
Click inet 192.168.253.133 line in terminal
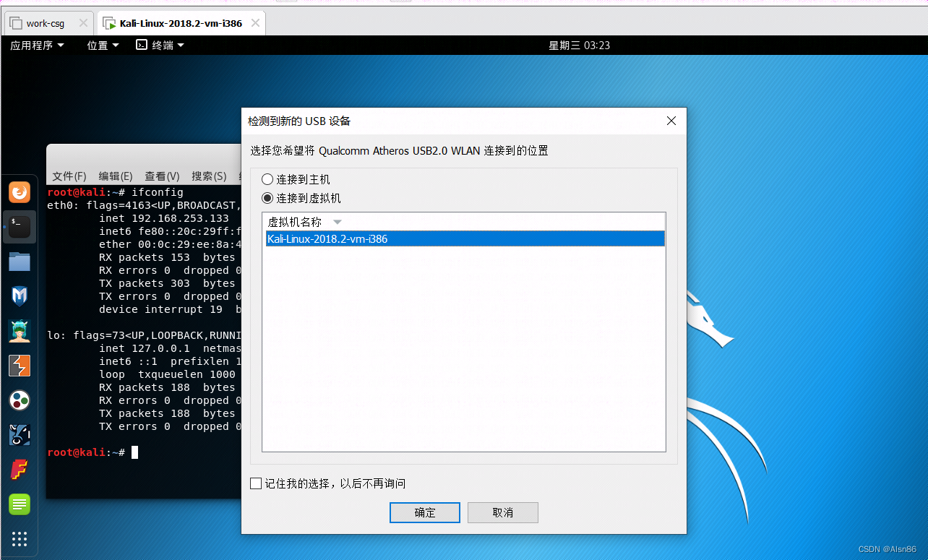click(164, 218)
